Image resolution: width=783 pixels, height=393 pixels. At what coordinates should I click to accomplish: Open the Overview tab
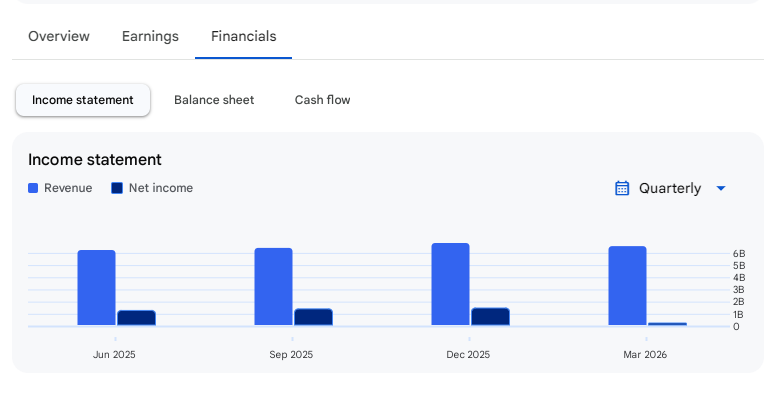tap(59, 36)
